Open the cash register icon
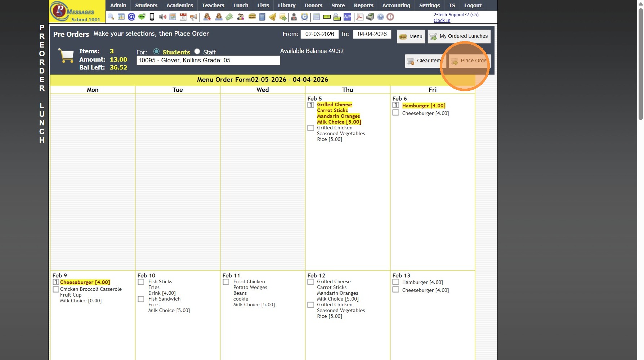 [370, 17]
